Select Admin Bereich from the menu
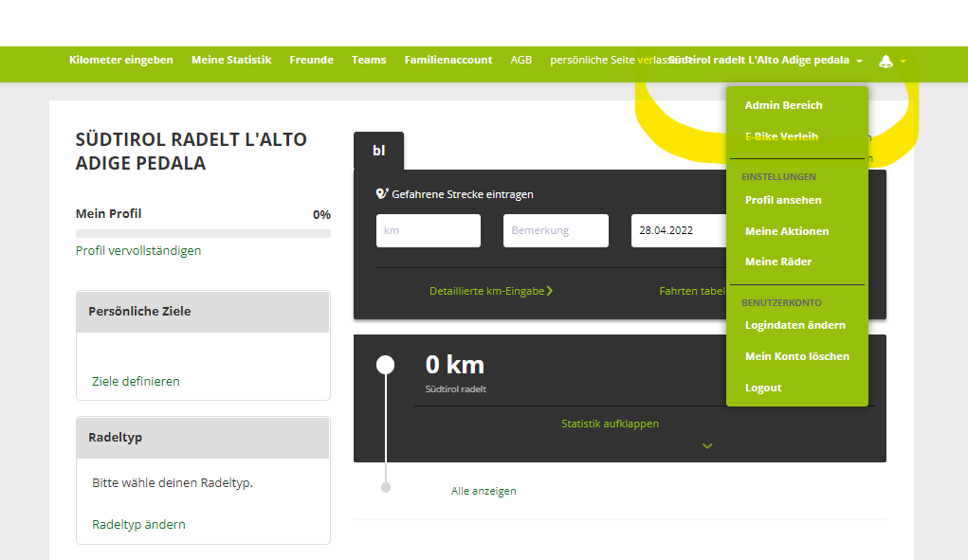Image resolution: width=968 pixels, height=560 pixels. click(783, 105)
